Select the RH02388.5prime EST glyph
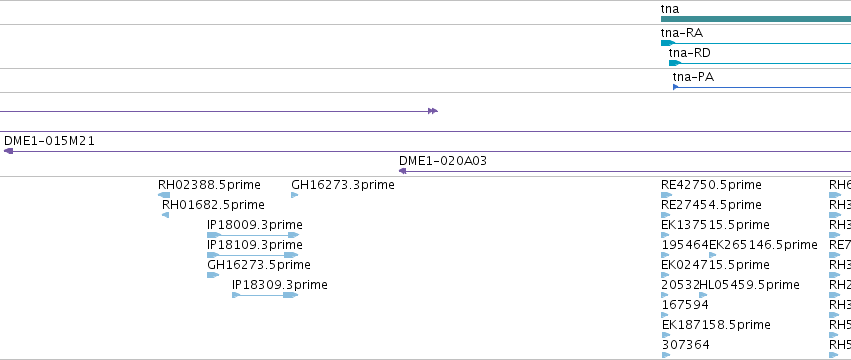Screen dimensions: 851x360 pyautogui.click(x=164, y=195)
